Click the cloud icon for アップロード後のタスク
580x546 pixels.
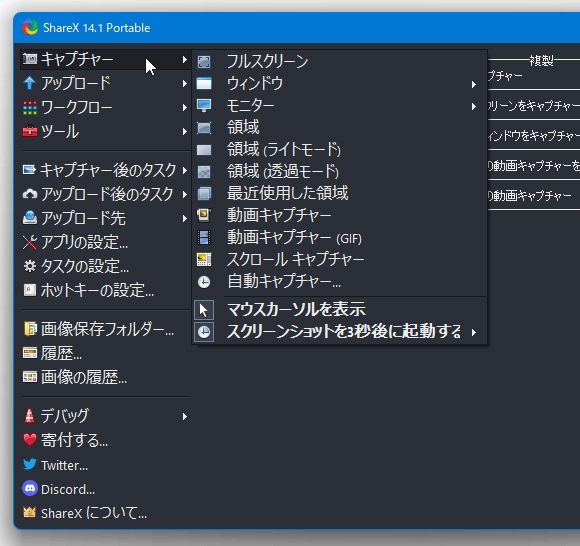tap(30, 194)
